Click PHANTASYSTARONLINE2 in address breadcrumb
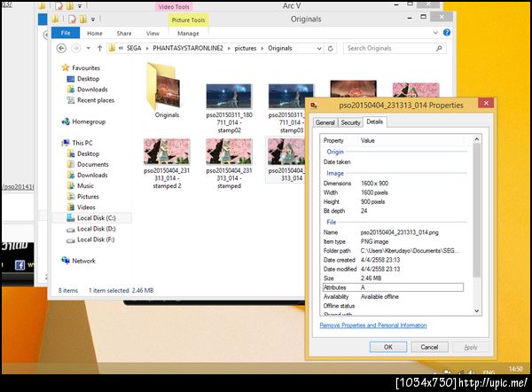Screen dimensions: 532x392 click(x=188, y=48)
